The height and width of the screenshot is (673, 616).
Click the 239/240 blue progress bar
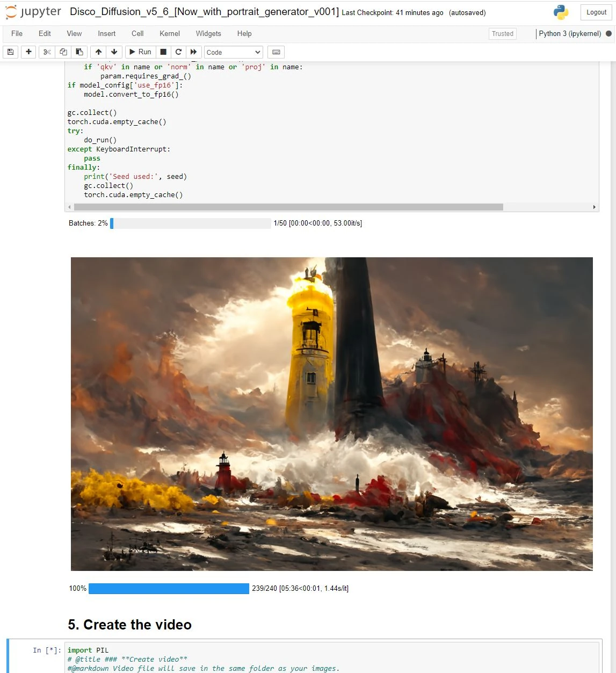pos(169,589)
